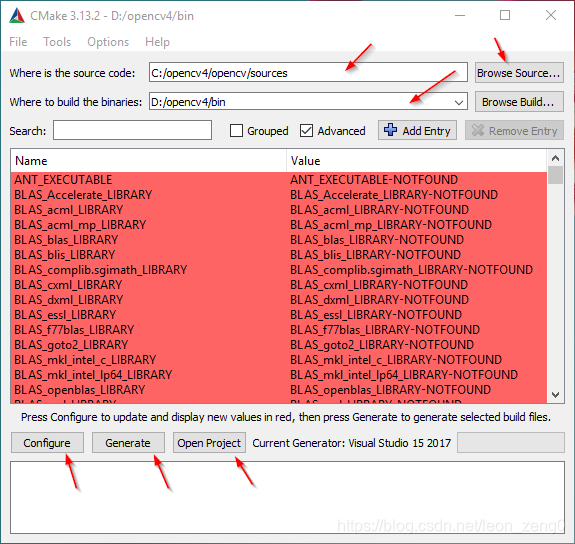Image resolution: width=575 pixels, height=544 pixels.
Task: Select the BLAS_essl_LIBRARY entry name
Action: [x=65, y=315]
